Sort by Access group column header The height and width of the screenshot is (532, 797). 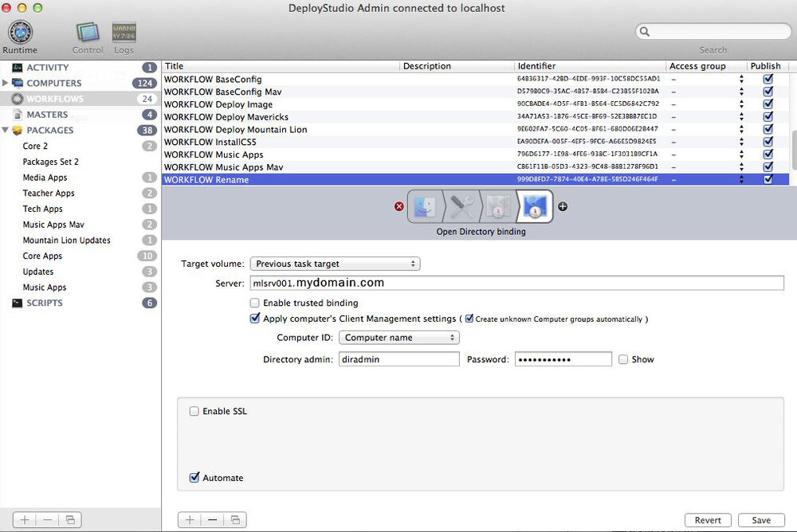[706, 66]
